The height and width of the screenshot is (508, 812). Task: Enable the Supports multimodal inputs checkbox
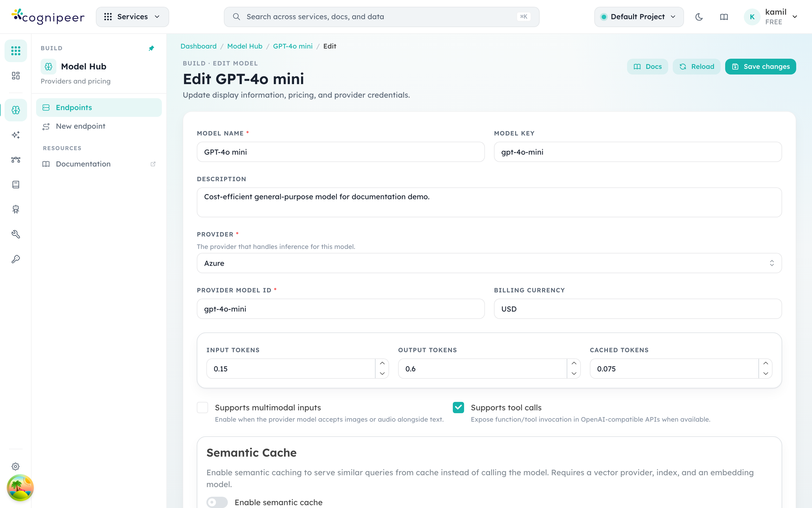pyautogui.click(x=202, y=408)
